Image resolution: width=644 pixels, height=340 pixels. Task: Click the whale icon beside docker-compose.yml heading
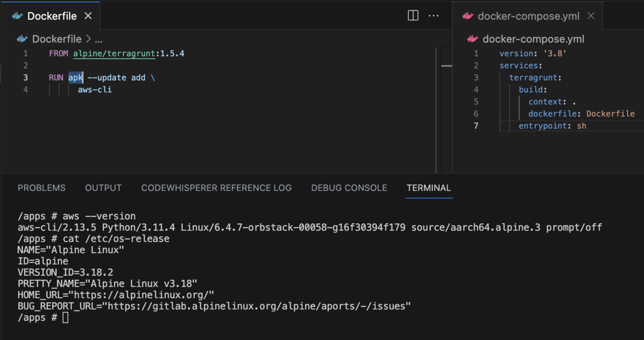(473, 39)
